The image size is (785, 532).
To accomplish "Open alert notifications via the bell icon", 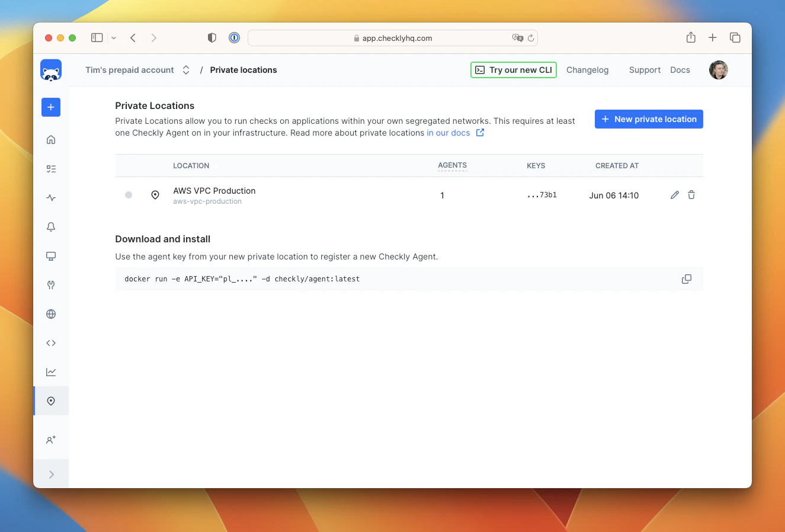I will pyautogui.click(x=50, y=226).
